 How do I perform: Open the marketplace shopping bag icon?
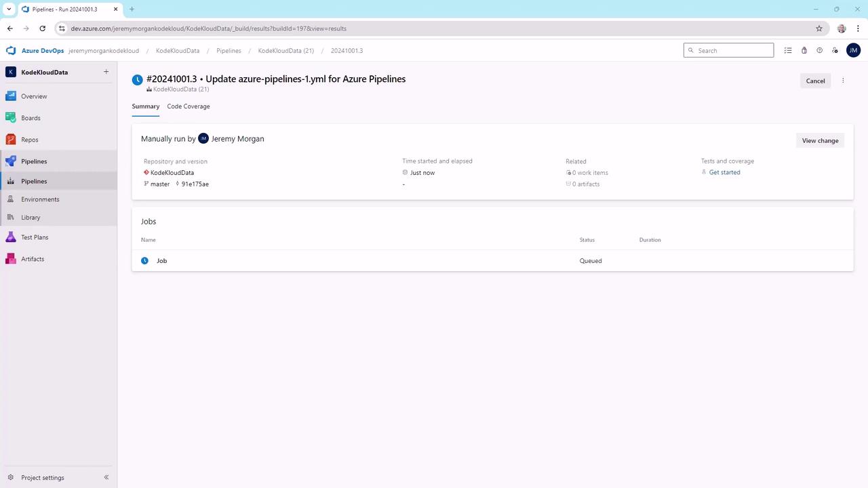pyautogui.click(x=804, y=51)
